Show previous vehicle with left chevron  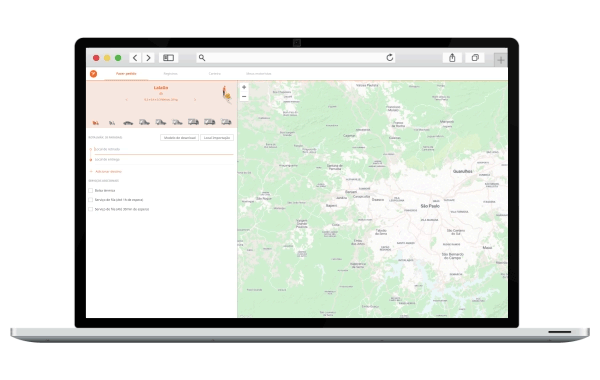[127, 99]
